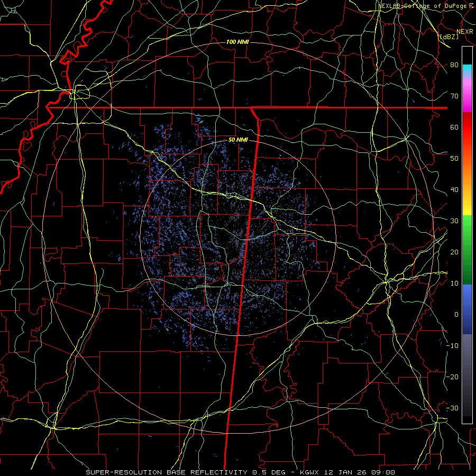Image resolution: width=476 pixels, height=476 pixels.
Task: Pick the green segment of the color bar
Action: [467, 250]
